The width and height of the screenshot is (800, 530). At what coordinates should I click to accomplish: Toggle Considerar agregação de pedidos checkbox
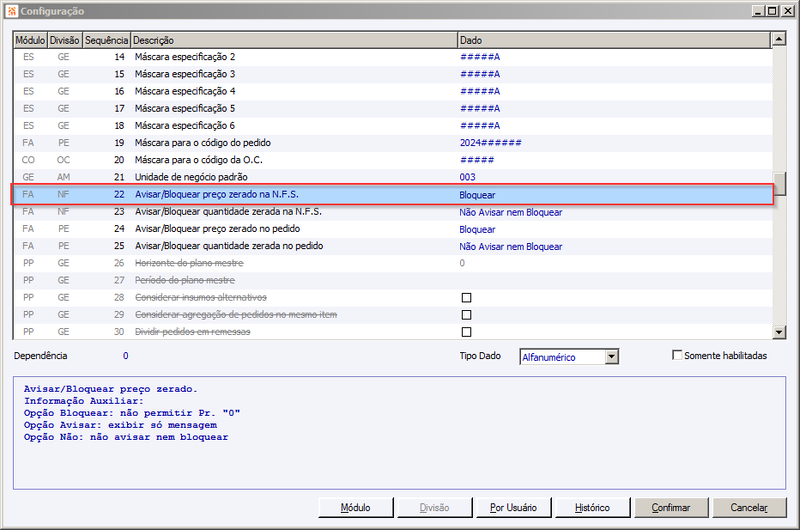(x=466, y=315)
